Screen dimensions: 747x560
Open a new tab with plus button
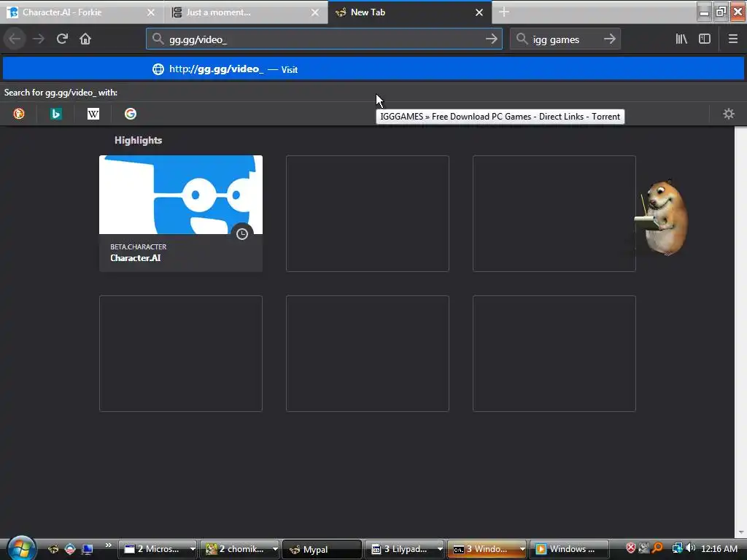tap(504, 12)
